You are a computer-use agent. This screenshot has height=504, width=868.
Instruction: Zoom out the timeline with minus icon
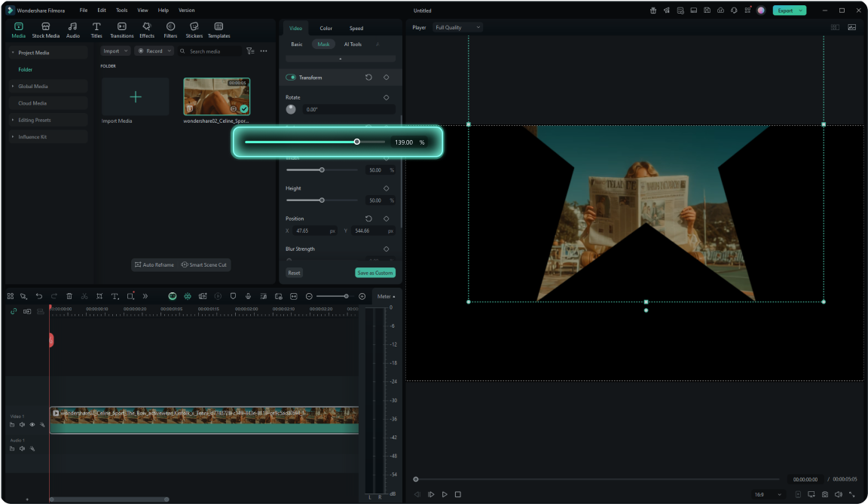click(309, 297)
